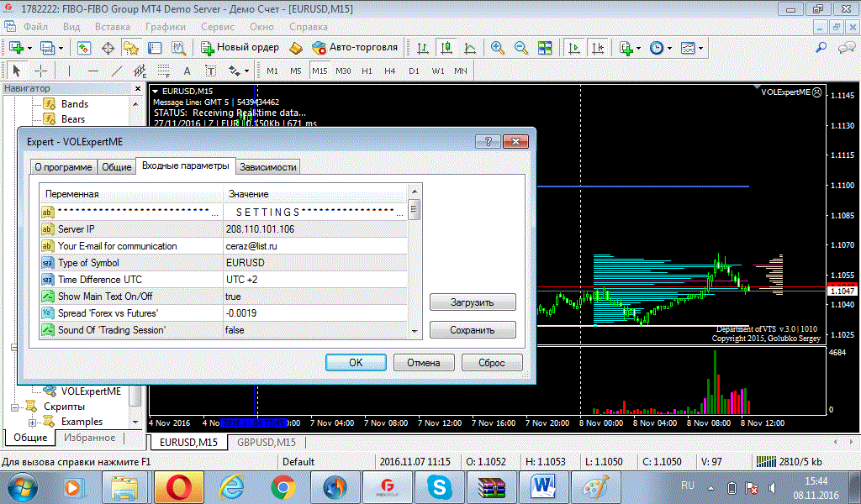Select the trendline tool

point(117,71)
